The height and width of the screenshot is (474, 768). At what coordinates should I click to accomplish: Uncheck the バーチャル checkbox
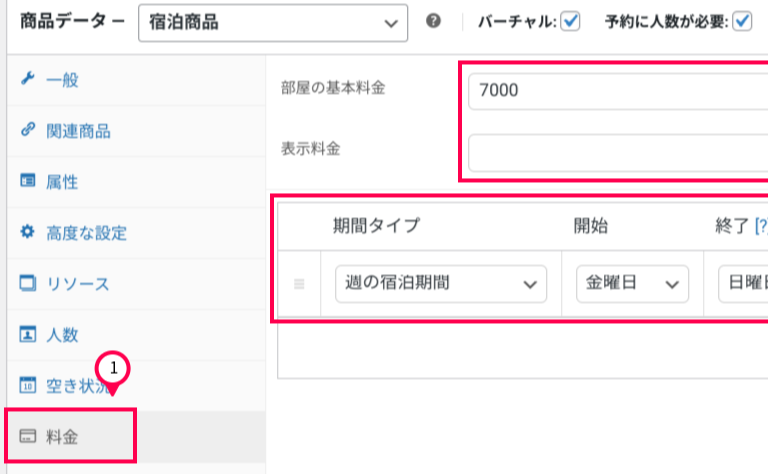coord(570,21)
